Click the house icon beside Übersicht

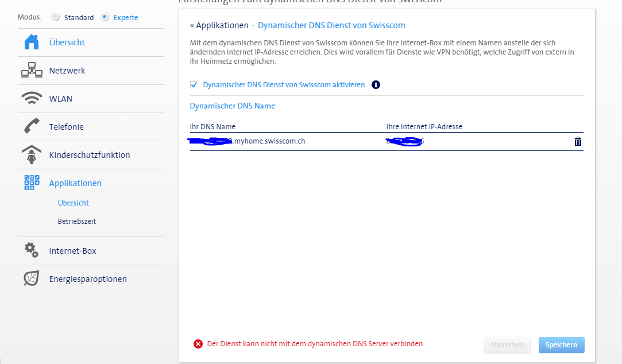(32, 42)
